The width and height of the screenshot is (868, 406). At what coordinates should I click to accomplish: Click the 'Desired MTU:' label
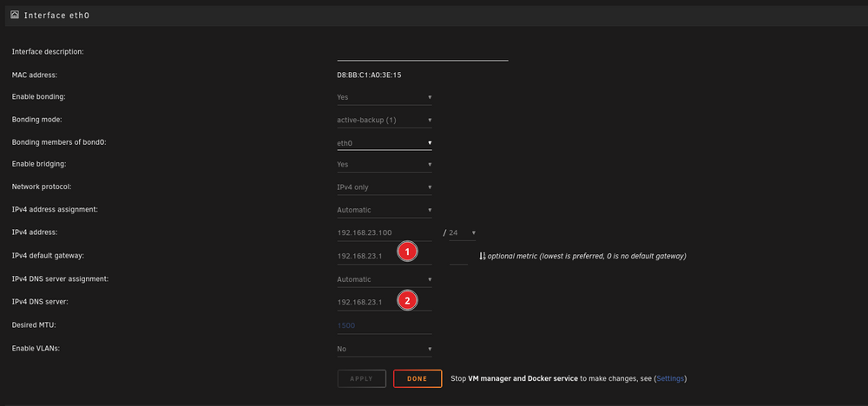34,325
